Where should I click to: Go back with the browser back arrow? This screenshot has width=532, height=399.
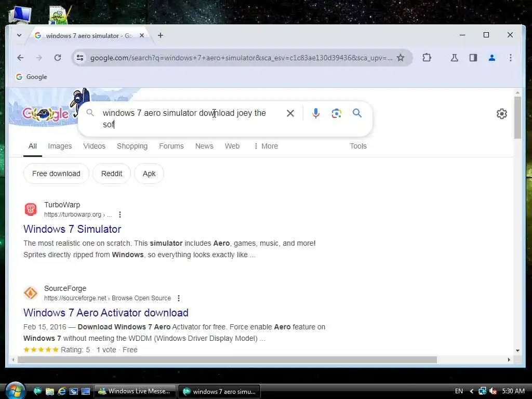[x=20, y=58]
